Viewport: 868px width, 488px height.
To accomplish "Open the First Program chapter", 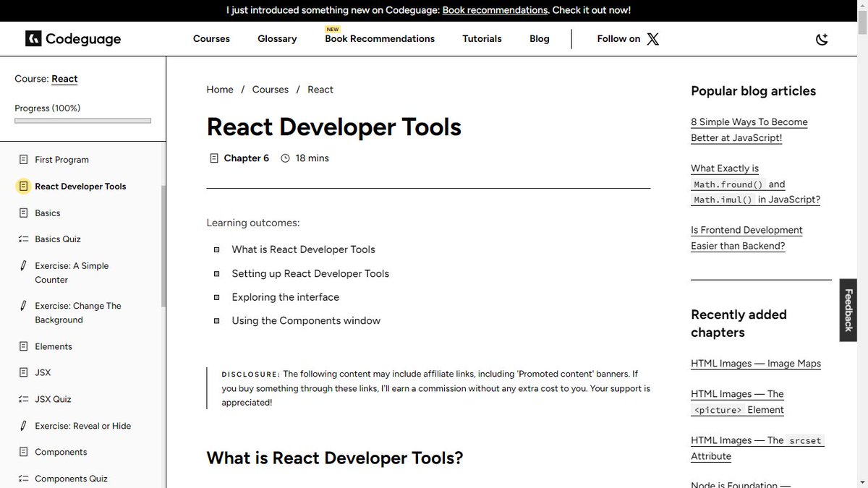I will pyautogui.click(x=61, y=160).
